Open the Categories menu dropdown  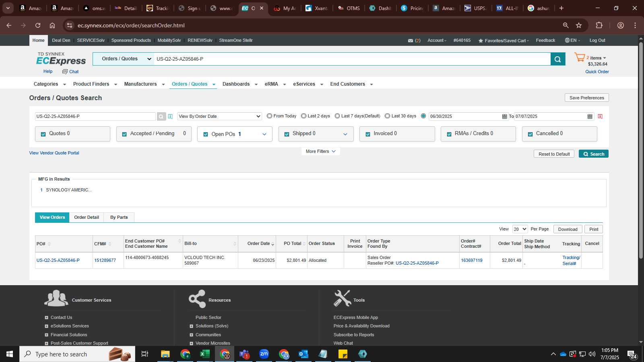[x=50, y=84]
